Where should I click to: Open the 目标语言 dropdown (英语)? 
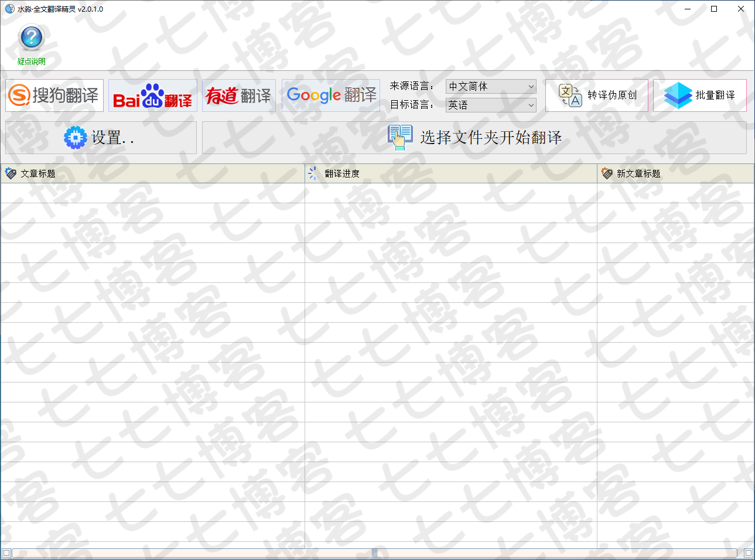pyautogui.click(x=491, y=105)
